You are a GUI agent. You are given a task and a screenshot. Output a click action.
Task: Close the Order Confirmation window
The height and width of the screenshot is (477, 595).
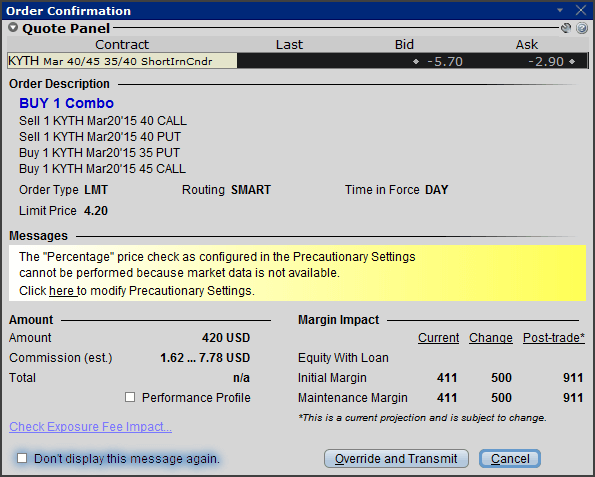(x=581, y=10)
